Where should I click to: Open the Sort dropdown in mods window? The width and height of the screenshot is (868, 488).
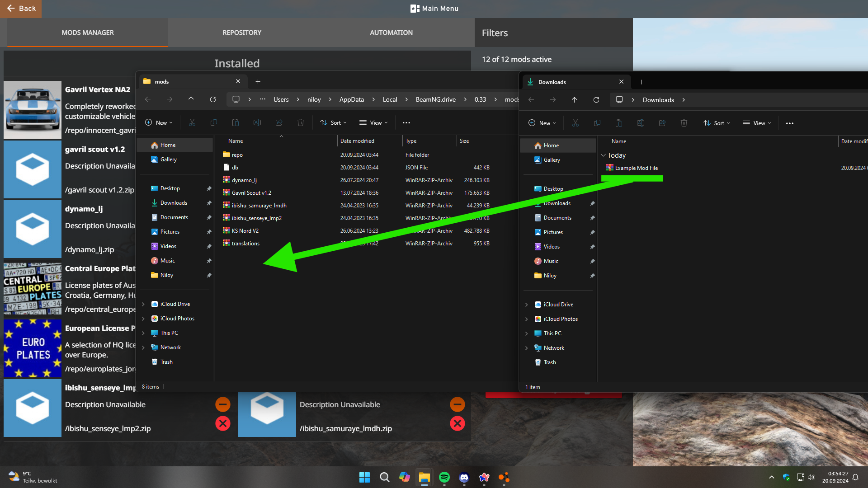334,123
